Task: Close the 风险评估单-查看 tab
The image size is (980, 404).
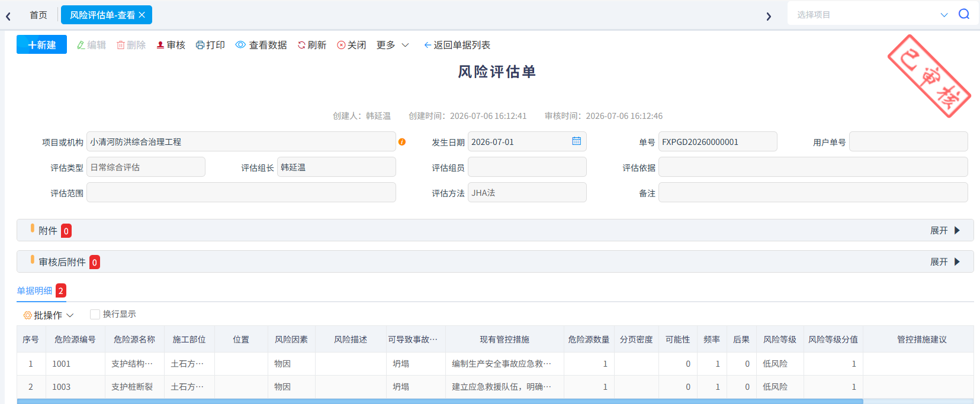Action: (142, 15)
